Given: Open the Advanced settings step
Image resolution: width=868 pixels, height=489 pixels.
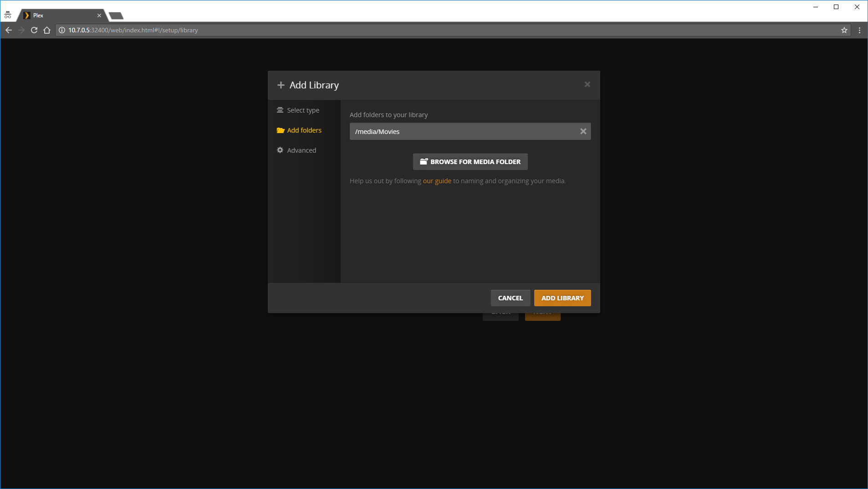Looking at the screenshot, I should (296, 150).
